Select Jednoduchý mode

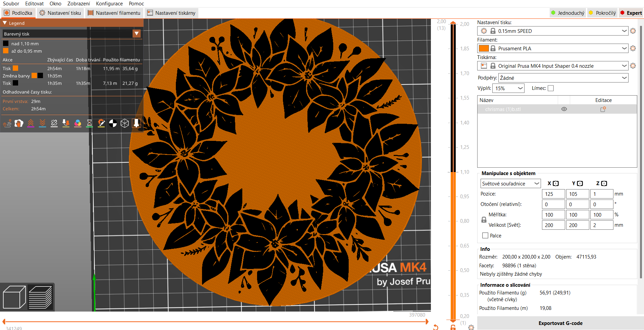(568, 13)
